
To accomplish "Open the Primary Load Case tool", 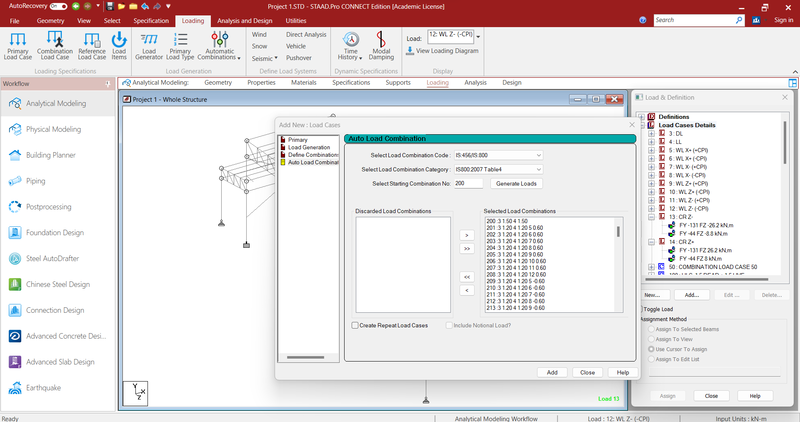I will coord(18,45).
